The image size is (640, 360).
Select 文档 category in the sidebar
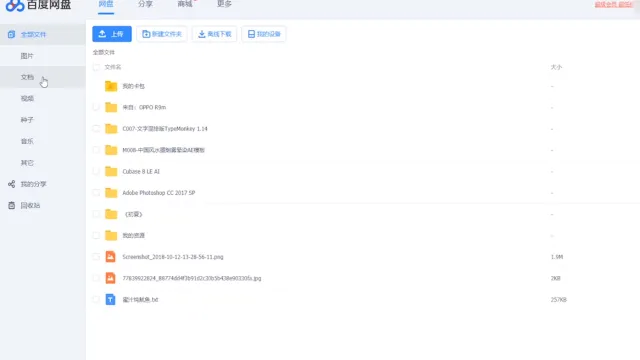(x=27, y=77)
